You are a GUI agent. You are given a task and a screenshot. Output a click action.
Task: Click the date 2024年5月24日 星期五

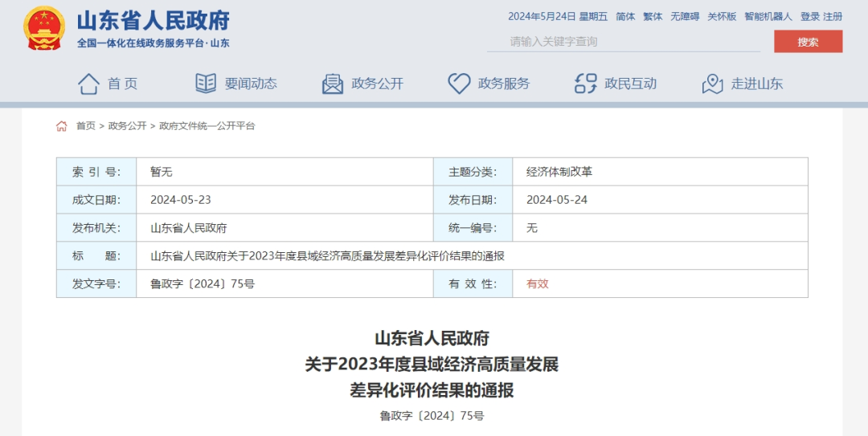(558, 17)
